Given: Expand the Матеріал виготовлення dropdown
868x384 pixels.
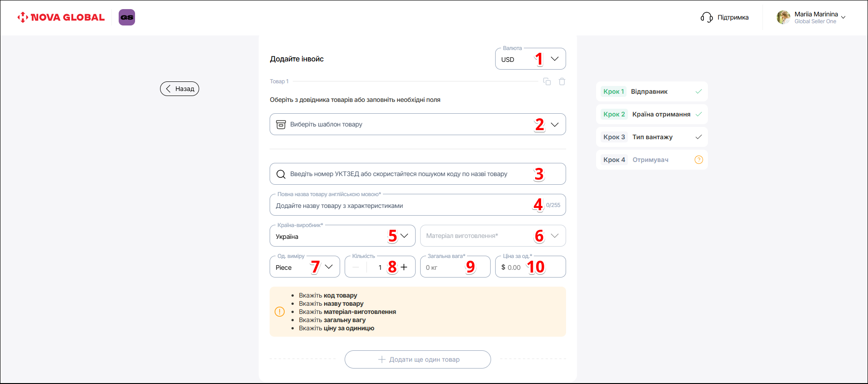Looking at the screenshot, I should (554, 236).
